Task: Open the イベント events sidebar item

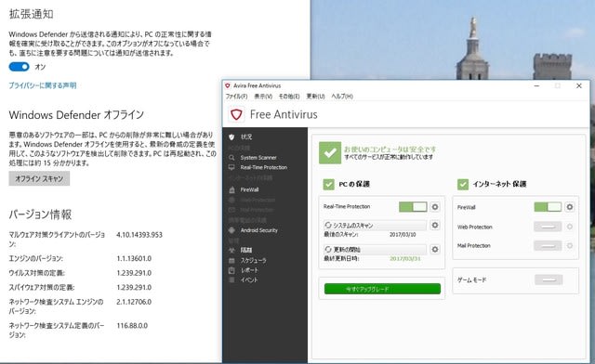Action: pos(249,280)
